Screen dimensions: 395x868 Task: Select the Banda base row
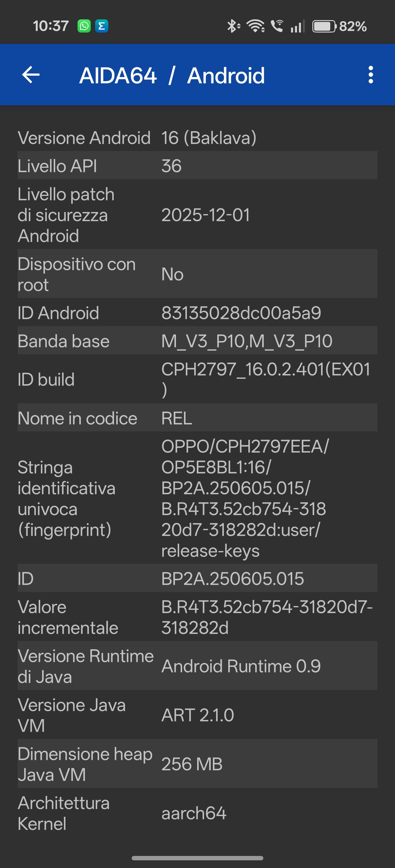(197, 341)
